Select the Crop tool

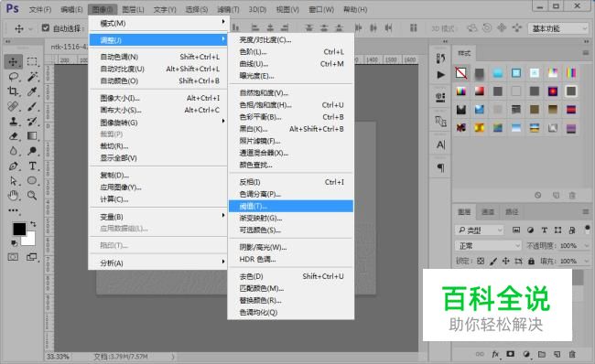pos(14,91)
